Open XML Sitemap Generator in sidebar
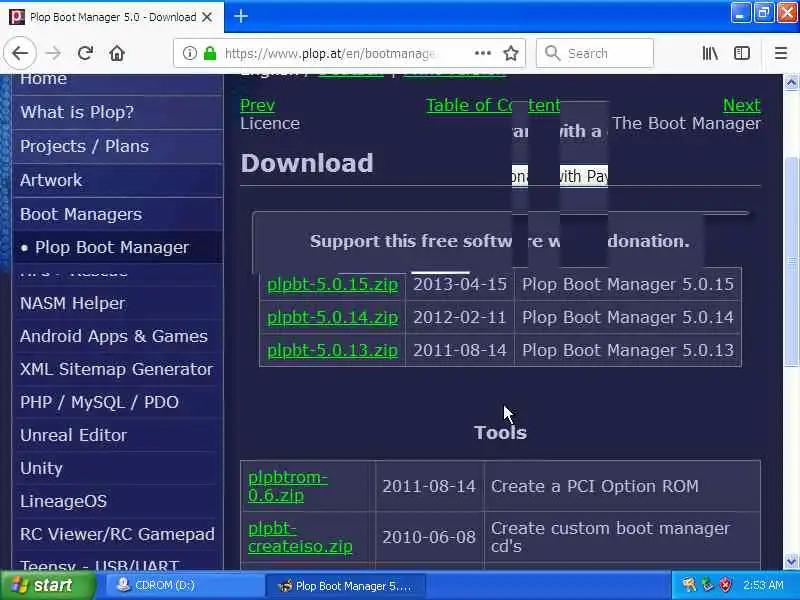The image size is (800, 600). (117, 369)
